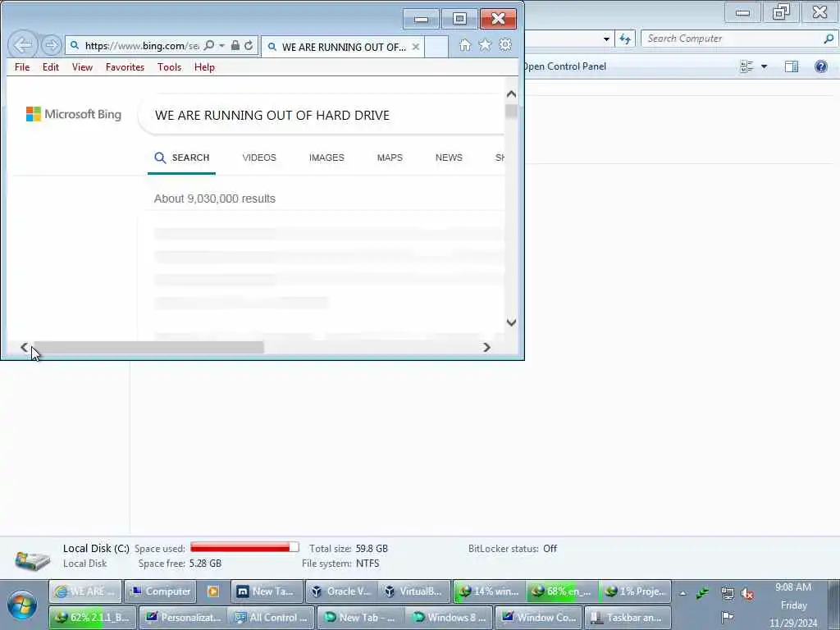This screenshot has width=840, height=630.
Task: Switch to All Control ... taskbar button
Action: 271,617
